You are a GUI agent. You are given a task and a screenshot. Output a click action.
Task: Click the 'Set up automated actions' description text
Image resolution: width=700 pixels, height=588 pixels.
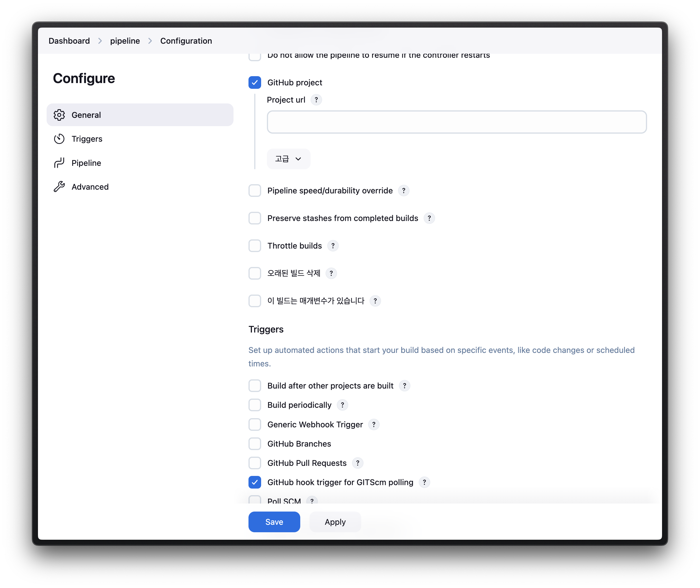pyautogui.click(x=441, y=357)
